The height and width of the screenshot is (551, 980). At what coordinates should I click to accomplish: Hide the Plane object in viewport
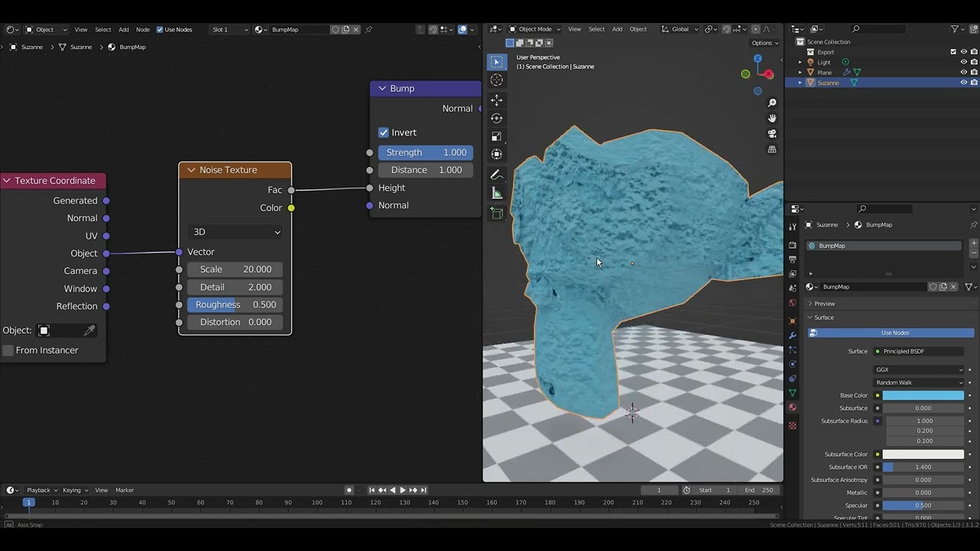click(x=964, y=72)
